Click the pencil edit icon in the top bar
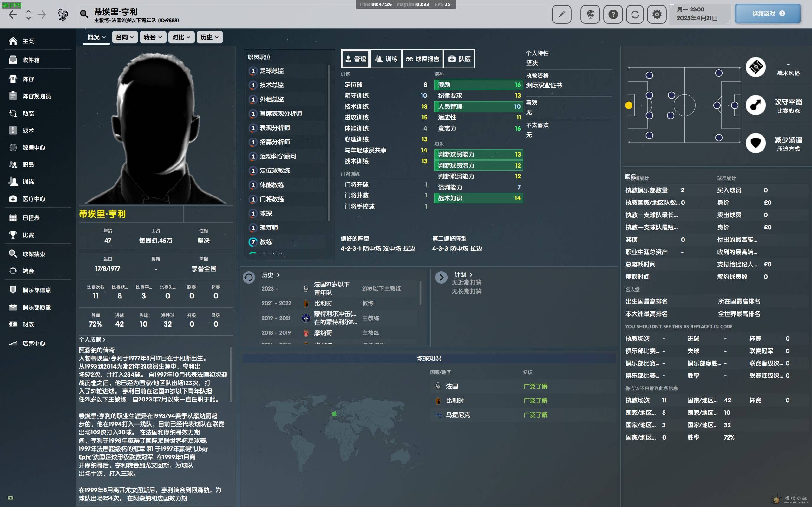 (561, 14)
